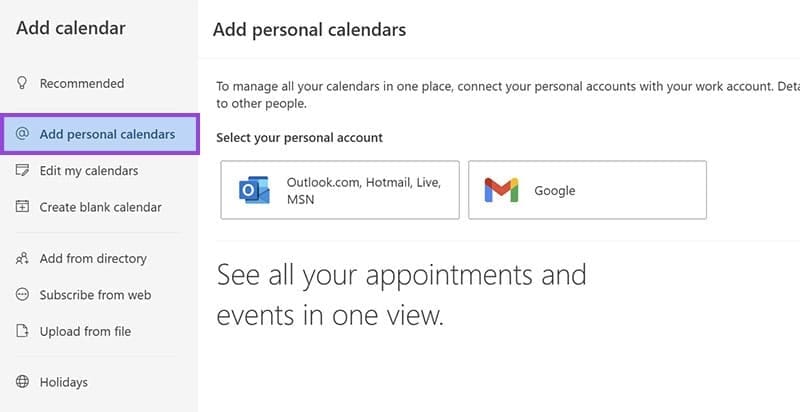Go to Edit my calendars
The width and height of the screenshot is (800, 412).
point(89,171)
